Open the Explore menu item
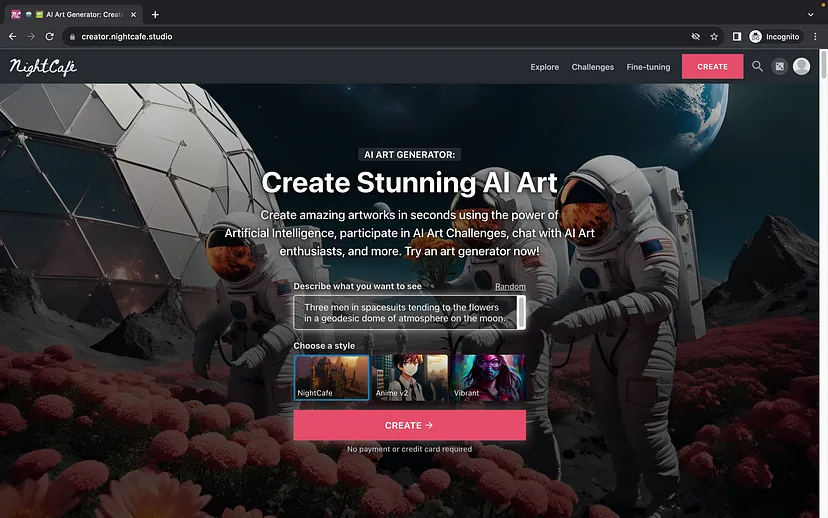This screenshot has height=518, width=828. tap(544, 67)
